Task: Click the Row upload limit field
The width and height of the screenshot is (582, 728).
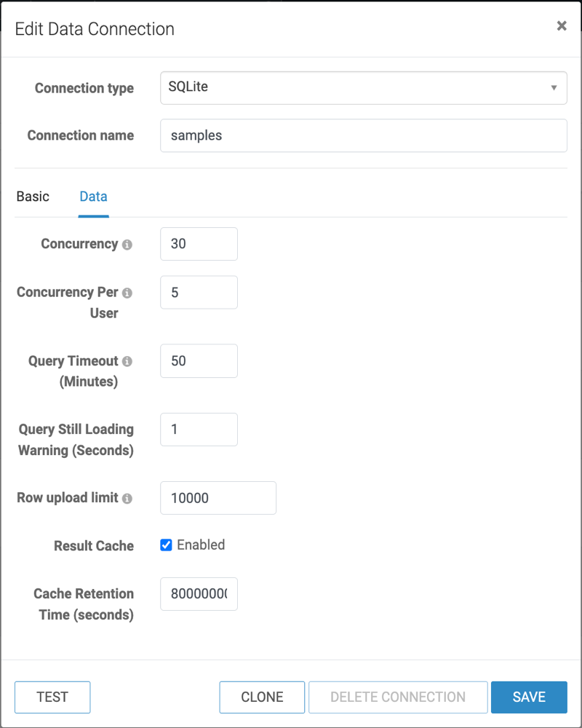Action: 218,498
